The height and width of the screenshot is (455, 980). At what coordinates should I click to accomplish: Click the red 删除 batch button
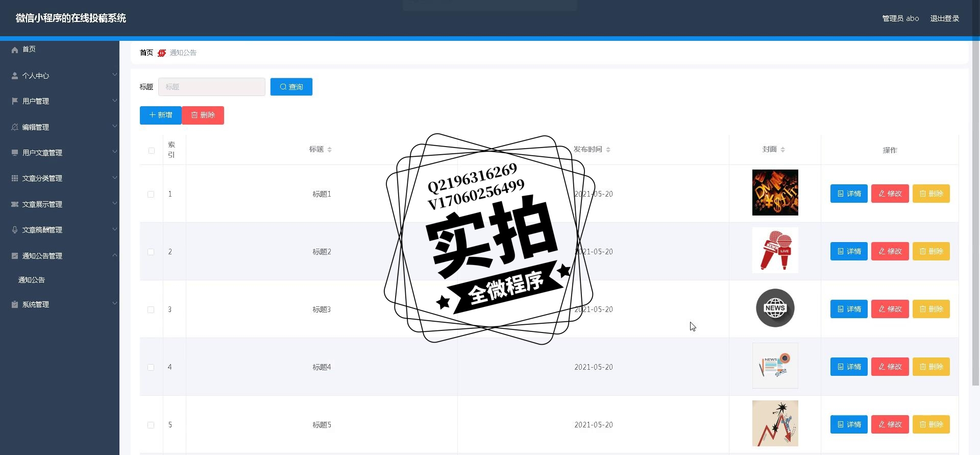coord(203,115)
